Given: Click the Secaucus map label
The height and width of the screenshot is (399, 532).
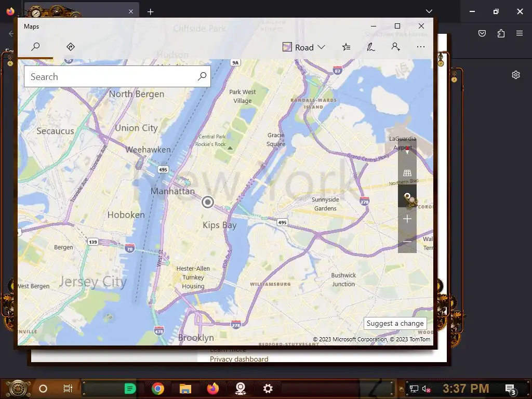Looking at the screenshot, I should click(55, 131).
